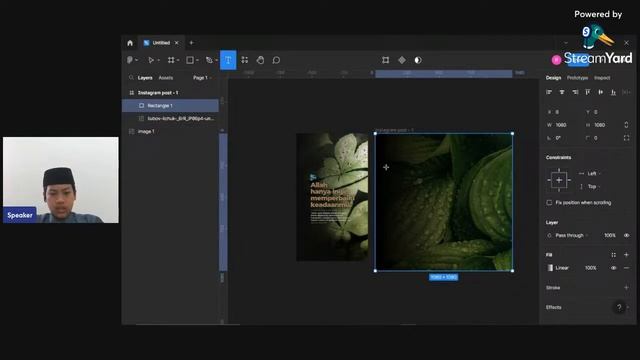This screenshot has width=640, height=360.
Task: Align selection horizontal centers
Action: (562, 92)
